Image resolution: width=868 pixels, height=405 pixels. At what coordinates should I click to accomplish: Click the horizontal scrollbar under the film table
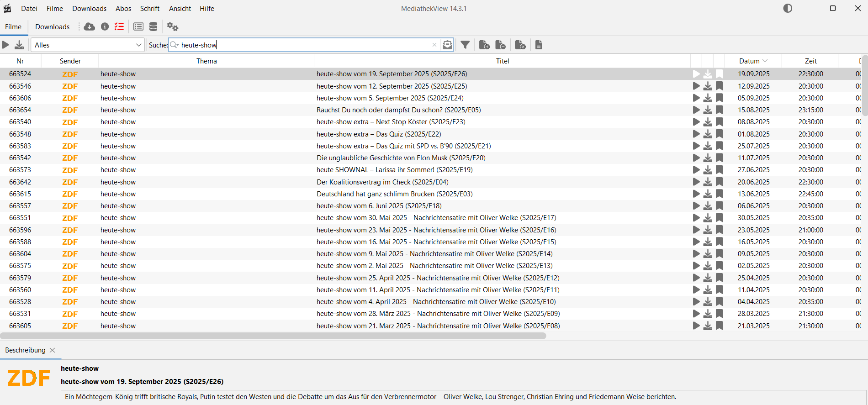click(x=273, y=336)
